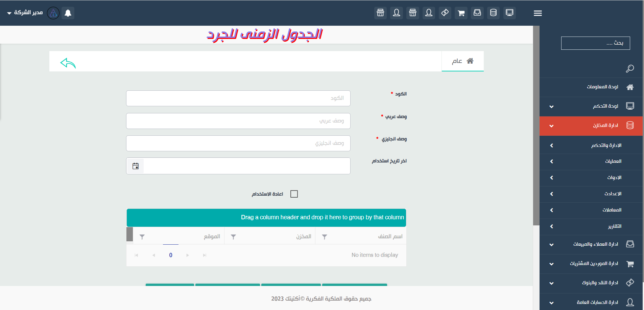Screen dimensions: 644x310
Task: Open the calendar date picker icon
Action: [x=136, y=166]
